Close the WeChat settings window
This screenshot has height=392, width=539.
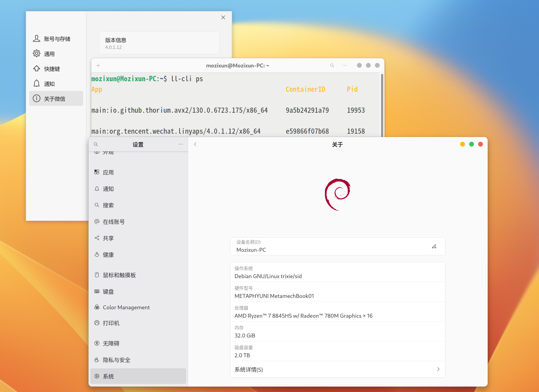223,17
